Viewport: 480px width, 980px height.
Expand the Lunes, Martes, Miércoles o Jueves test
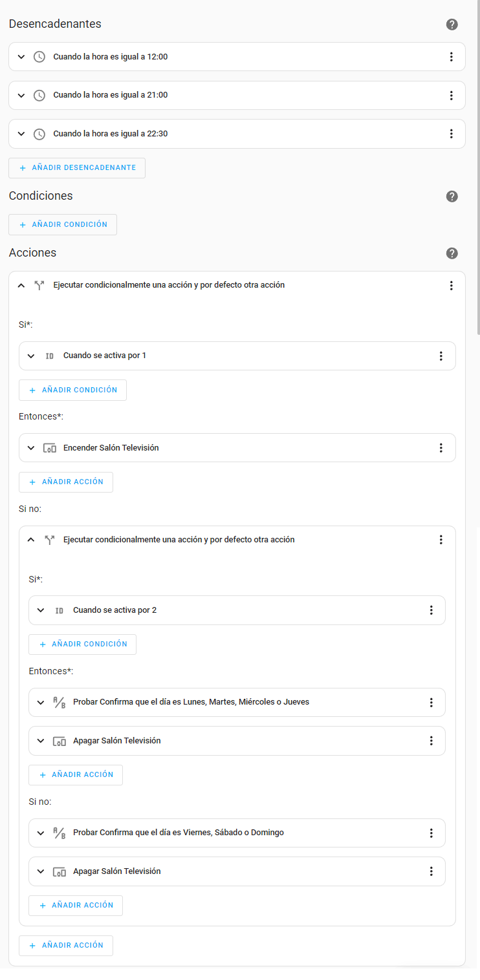[41, 703]
